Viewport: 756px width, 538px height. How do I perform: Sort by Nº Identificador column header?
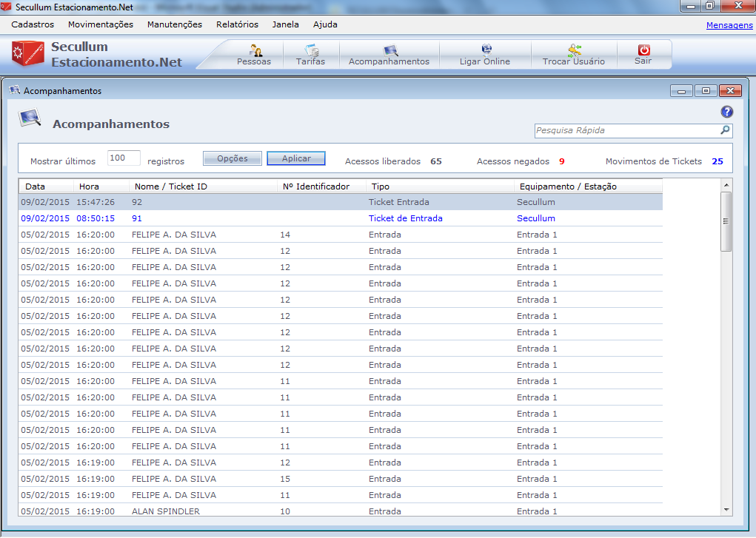[x=321, y=186]
